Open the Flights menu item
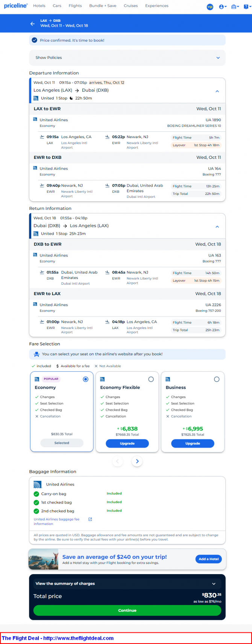This screenshot has height=644, width=252. 75,6
